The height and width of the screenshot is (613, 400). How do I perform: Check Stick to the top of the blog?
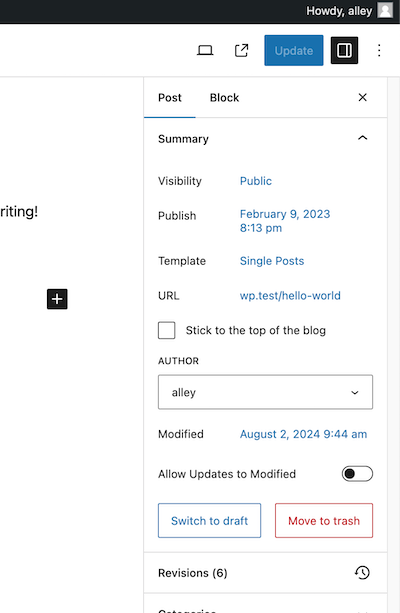(x=167, y=330)
